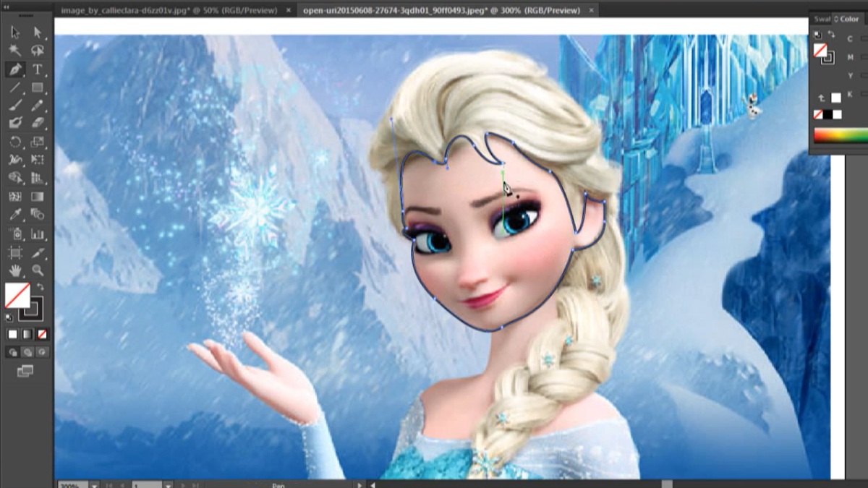
Task: Select the Selection tool (black arrow)
Action: point(15,32)
